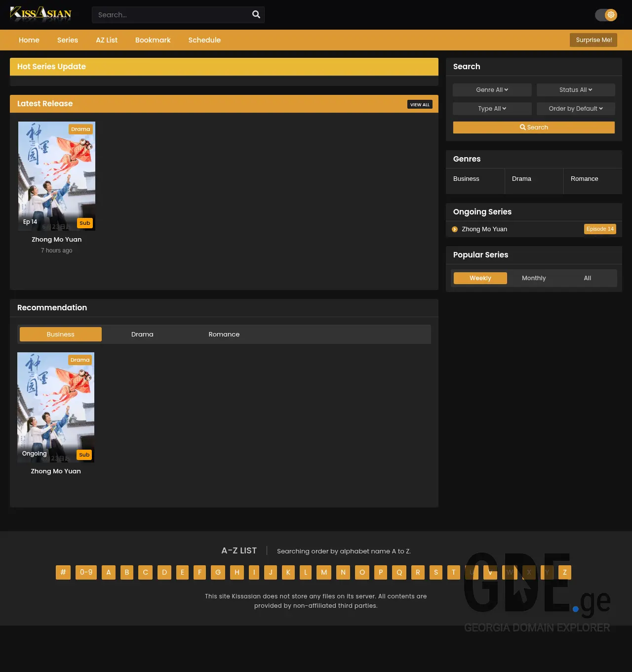Expand the Genre All dropdown
The height and width of the screenshot is (672, 632).
(492, 90)
